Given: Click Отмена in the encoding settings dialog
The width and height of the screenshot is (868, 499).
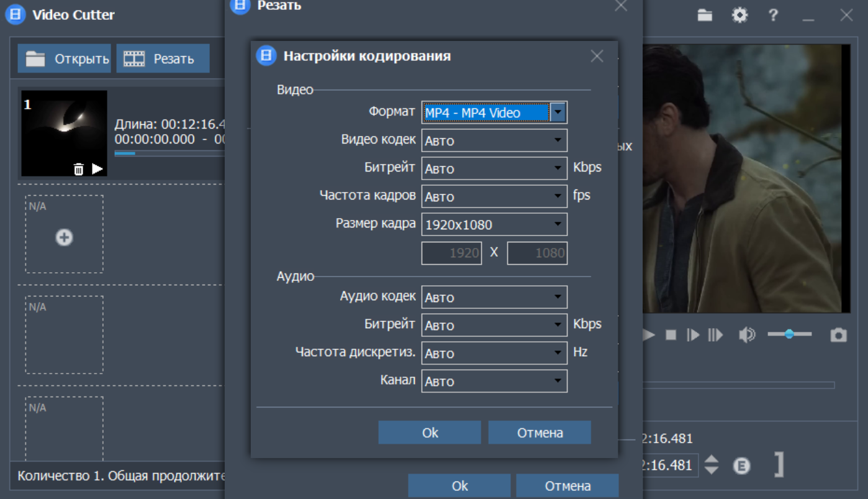Looking at the screenshot, I should click(x=540, y=433).
